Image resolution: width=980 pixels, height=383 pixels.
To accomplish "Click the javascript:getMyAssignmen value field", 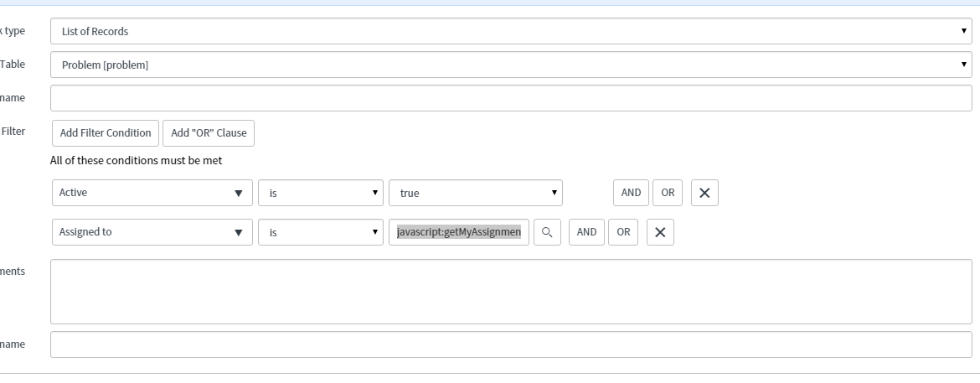I will pyautogui.click(x=459, y=232).
